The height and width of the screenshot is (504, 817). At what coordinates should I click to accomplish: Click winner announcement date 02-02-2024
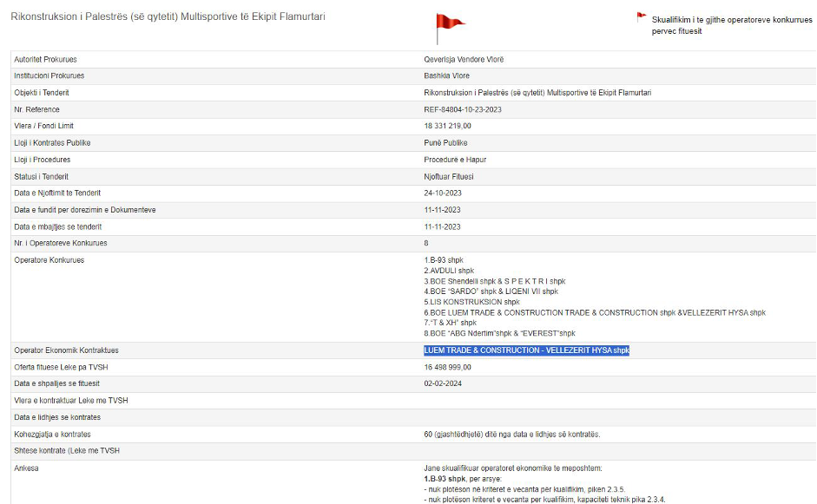pos(442,383)
